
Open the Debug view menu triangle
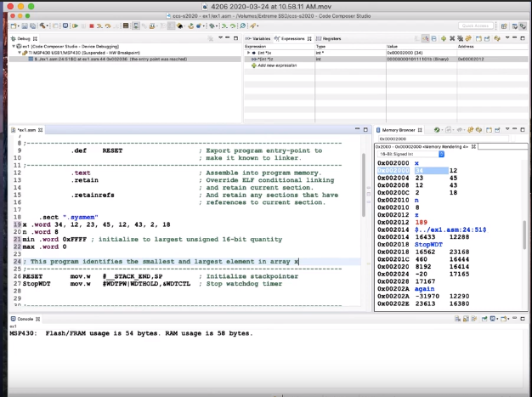(x=221, y=37)
